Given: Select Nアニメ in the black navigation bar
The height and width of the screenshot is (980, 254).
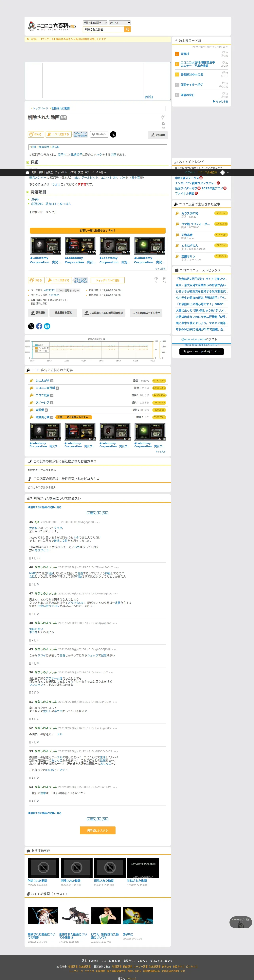Looking at the screenshot, I should (89, 172).
